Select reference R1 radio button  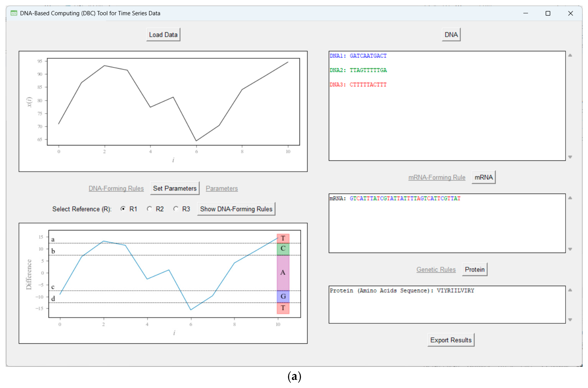click(123, 209)
